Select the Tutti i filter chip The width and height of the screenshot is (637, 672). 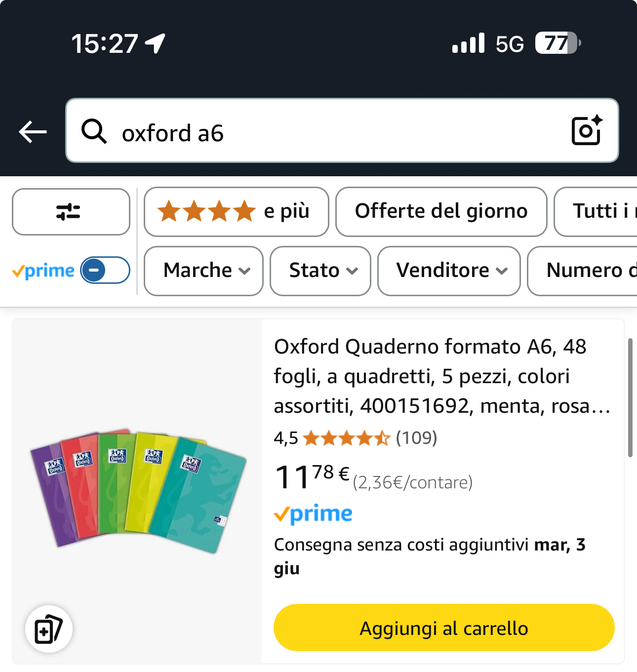click(x=597, y=212)
